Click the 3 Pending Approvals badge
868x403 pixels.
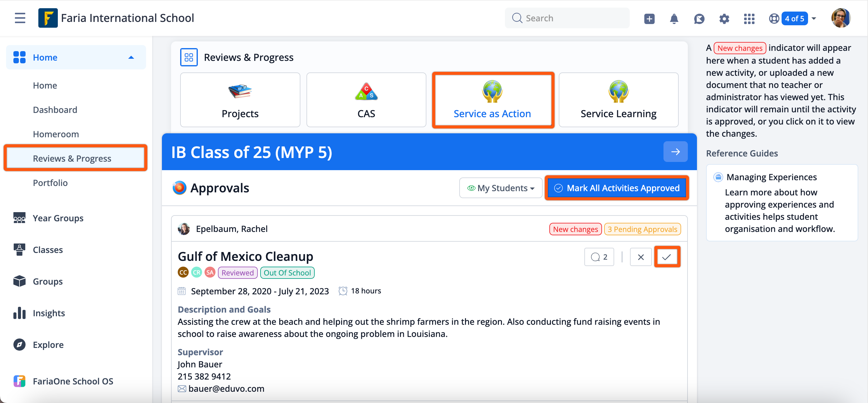(642, 229)
